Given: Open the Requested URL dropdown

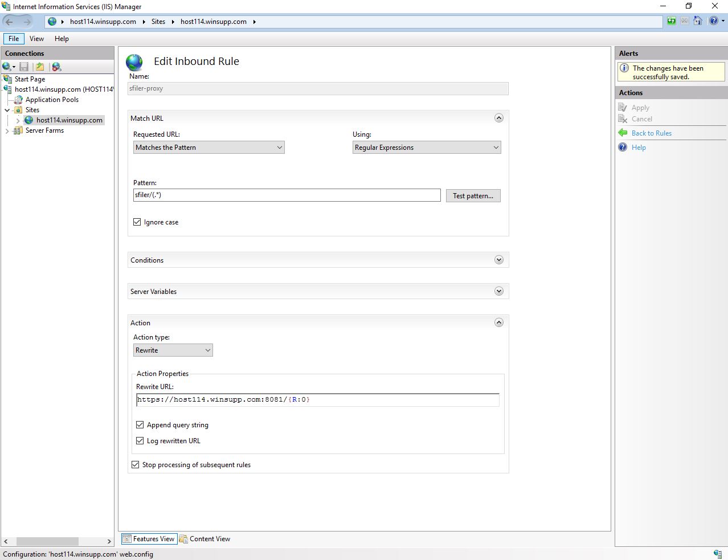Looking at the screenshot, I should click(x=208, y=148).
